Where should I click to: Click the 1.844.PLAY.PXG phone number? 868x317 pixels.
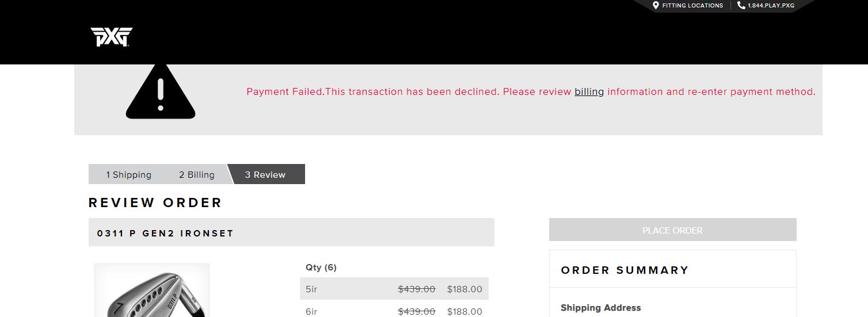(771, 6)
